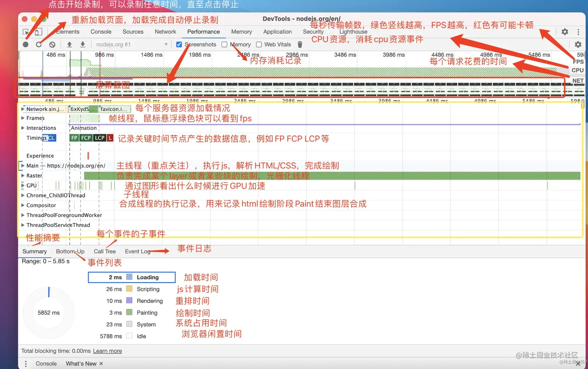Expand the Main thread section
The image size is (588, 369).
point(23,165)
